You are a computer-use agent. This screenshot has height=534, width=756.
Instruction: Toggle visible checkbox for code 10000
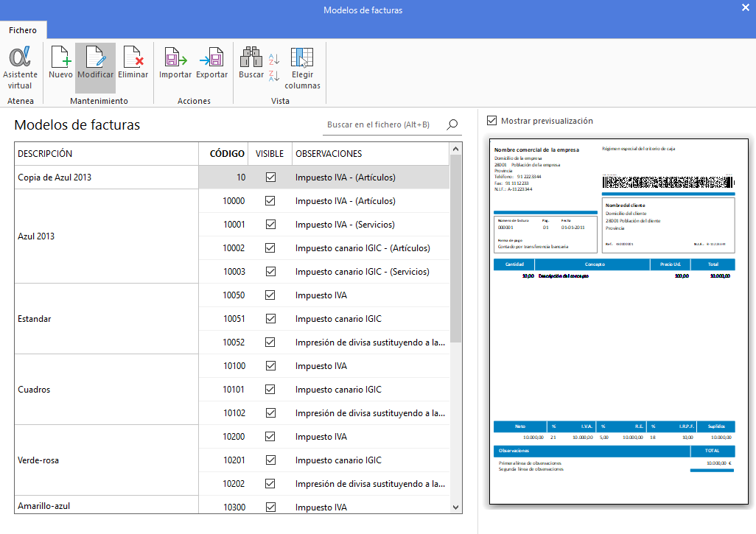[270, 201]
